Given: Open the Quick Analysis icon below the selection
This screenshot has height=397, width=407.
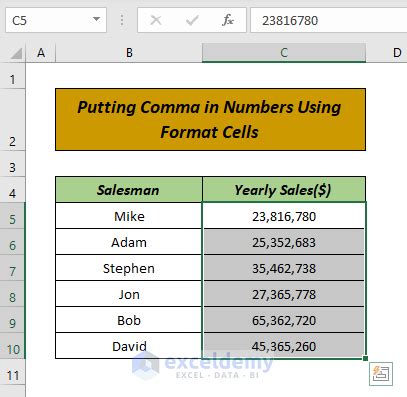Looking at the screenshot, I should click(381, 374).
